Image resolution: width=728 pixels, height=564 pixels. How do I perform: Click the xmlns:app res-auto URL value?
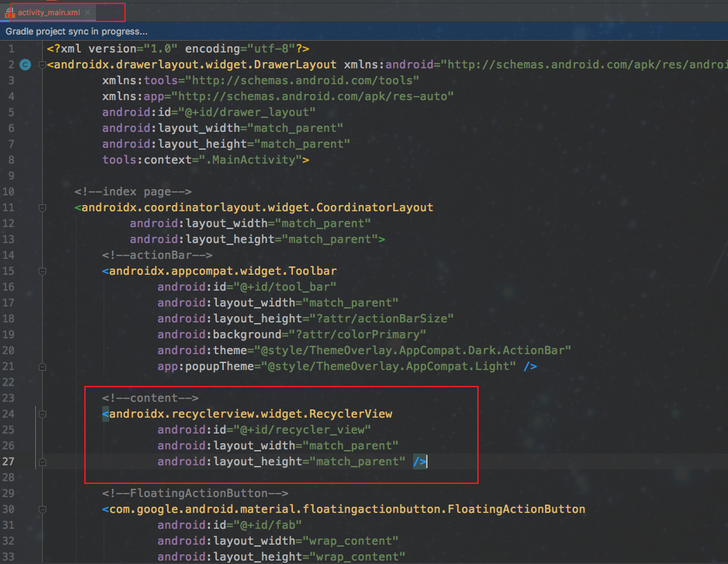tap(312, 96)
